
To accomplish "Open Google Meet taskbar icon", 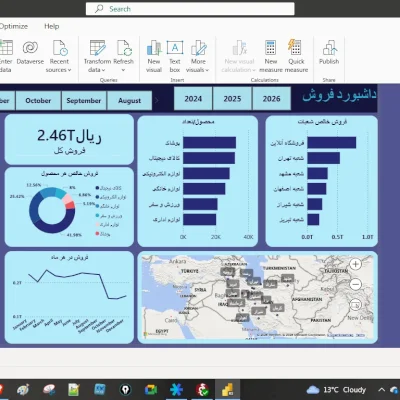I will coord(151,390).
